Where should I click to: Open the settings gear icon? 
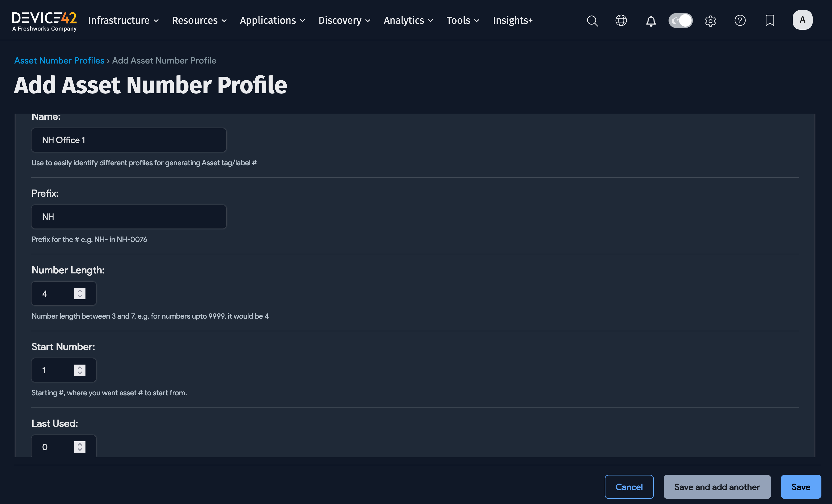[x=710, y=21]
